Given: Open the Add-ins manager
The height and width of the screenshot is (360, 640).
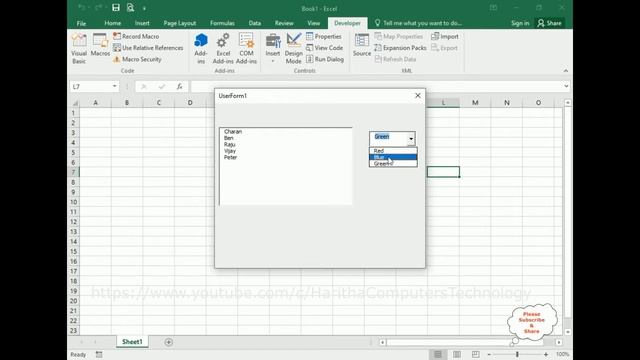Looking at the screenshot, I should click(x=201, y=48).
